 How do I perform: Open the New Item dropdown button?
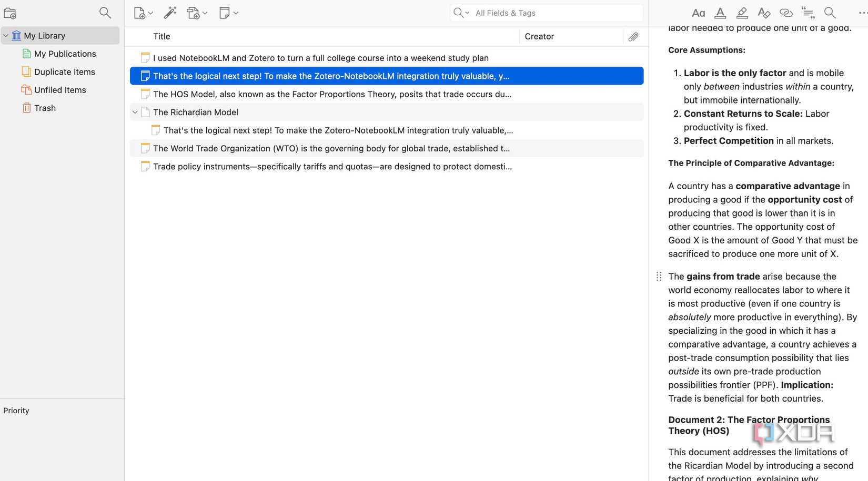point(143,13)
